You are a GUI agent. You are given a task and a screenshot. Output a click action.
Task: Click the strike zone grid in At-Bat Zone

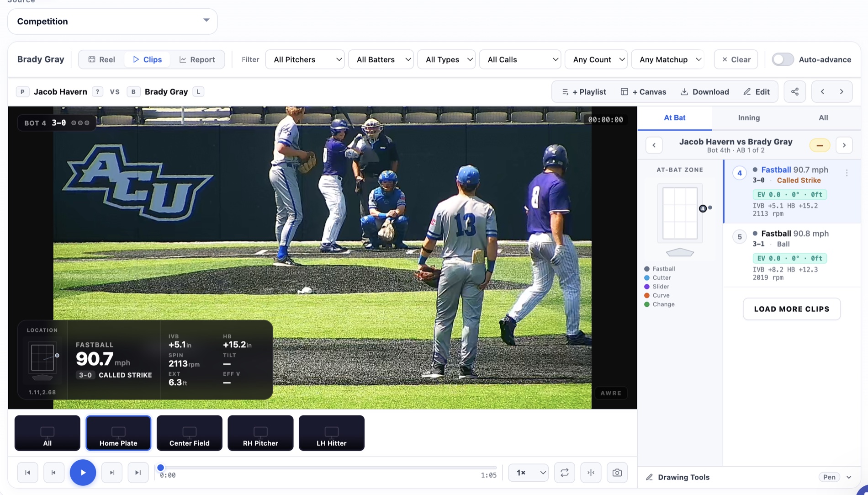[680, 213]
